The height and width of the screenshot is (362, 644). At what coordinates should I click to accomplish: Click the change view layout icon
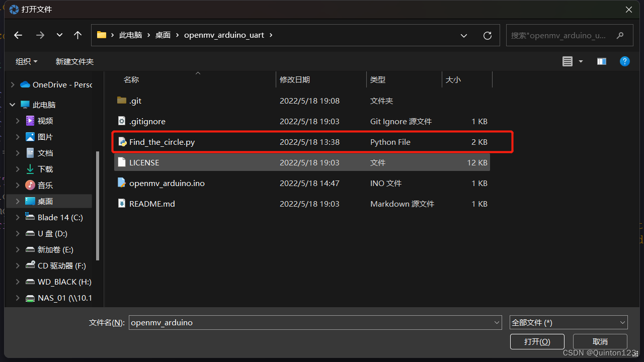point(568,61)
